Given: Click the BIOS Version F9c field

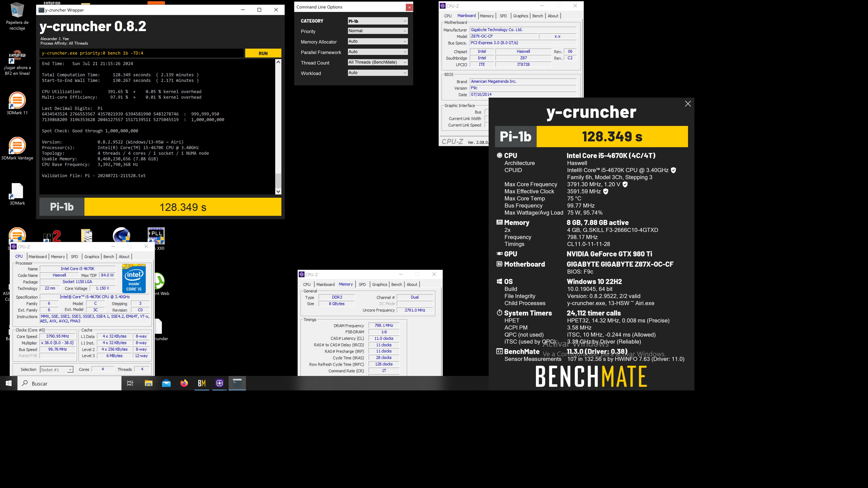Looking at the screenshot, I should 523,88.
